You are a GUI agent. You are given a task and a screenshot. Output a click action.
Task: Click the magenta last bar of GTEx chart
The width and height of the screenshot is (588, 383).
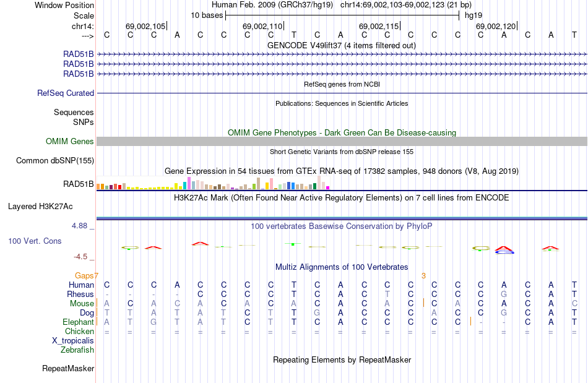click(328, 187)
